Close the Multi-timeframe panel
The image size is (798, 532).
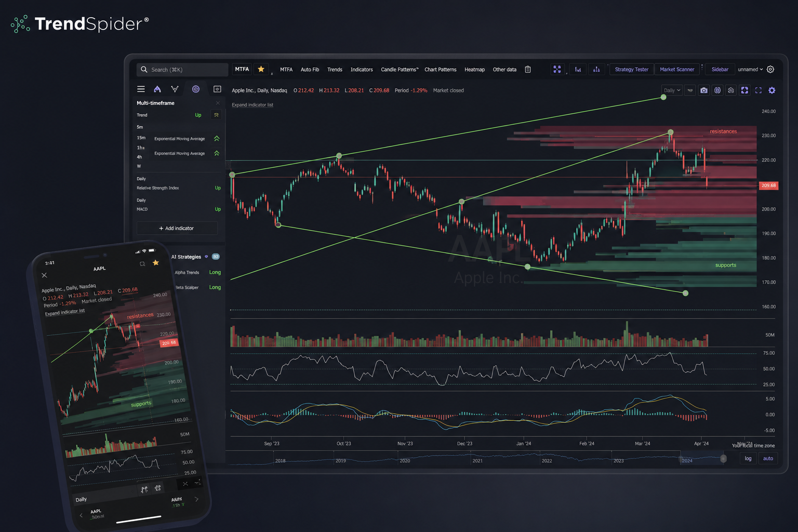click(x=218, y=103)
